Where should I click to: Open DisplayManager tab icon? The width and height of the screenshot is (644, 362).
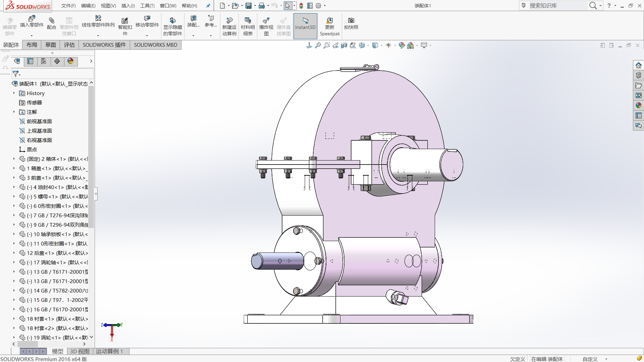click(70, 61)
